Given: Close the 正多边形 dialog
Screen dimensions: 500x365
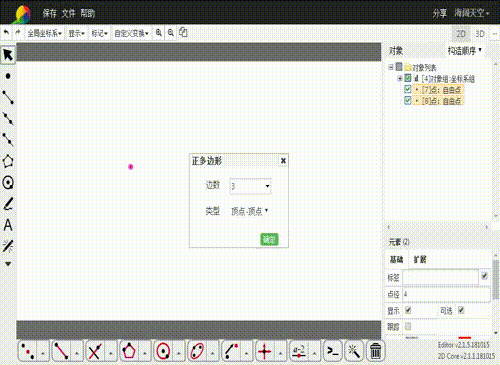Looking at the screenshot, I should click(x=283, y=161).
